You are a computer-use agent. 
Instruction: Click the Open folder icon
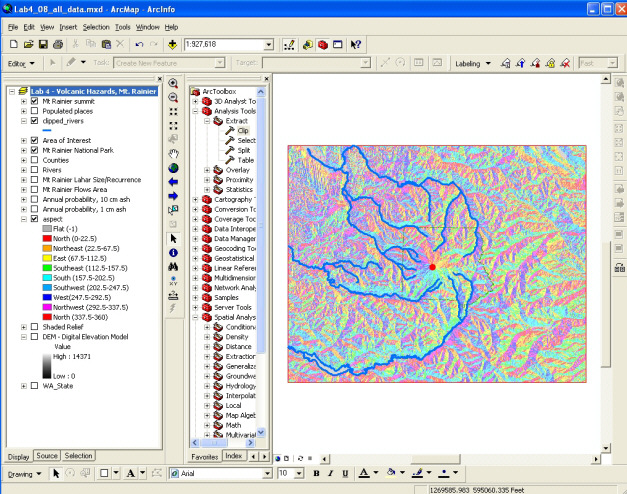tap(28, 44)
